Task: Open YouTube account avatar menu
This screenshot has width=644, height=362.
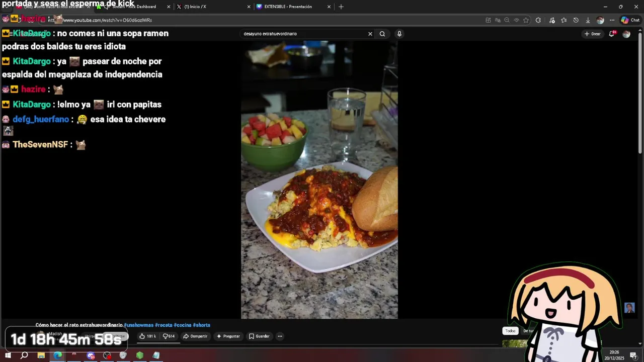Action: (626, 34)
